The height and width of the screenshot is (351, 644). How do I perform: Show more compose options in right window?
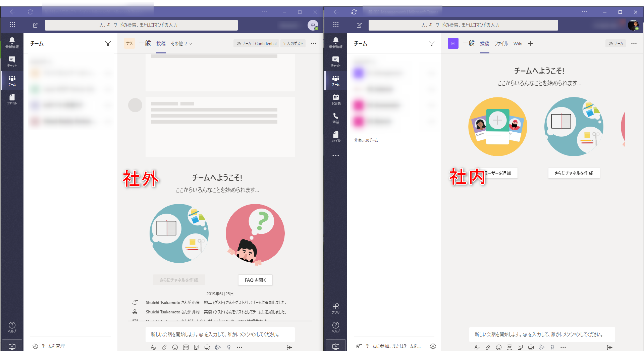pos(563,347)
